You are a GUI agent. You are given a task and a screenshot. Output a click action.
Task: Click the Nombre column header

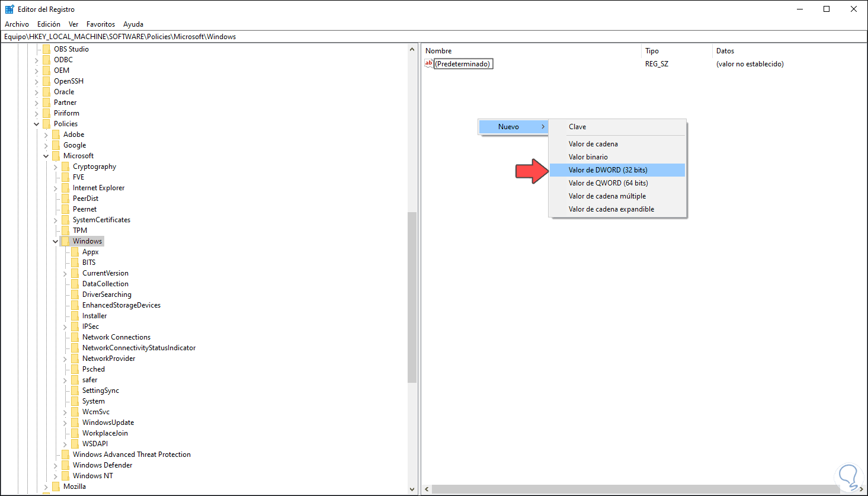531,51
